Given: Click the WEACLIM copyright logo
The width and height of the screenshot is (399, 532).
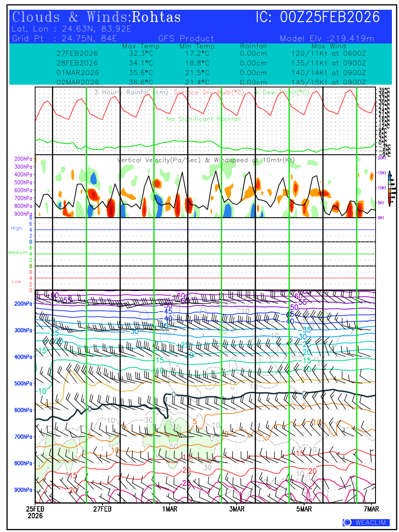Looking at the screenshot, I should coord(366,523).
